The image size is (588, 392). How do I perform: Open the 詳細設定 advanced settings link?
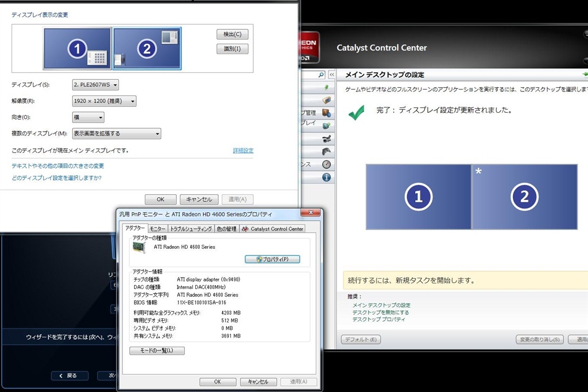tap(243, 151)
